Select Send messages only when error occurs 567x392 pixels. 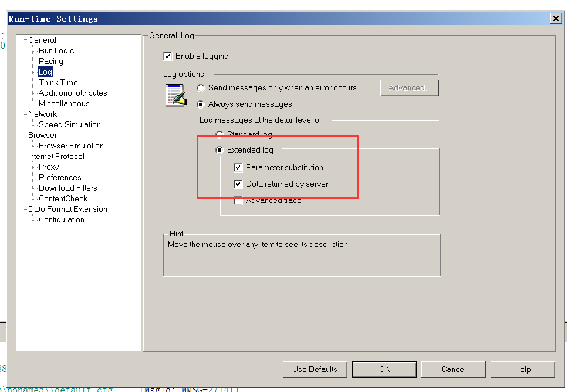tap(201, 88)
